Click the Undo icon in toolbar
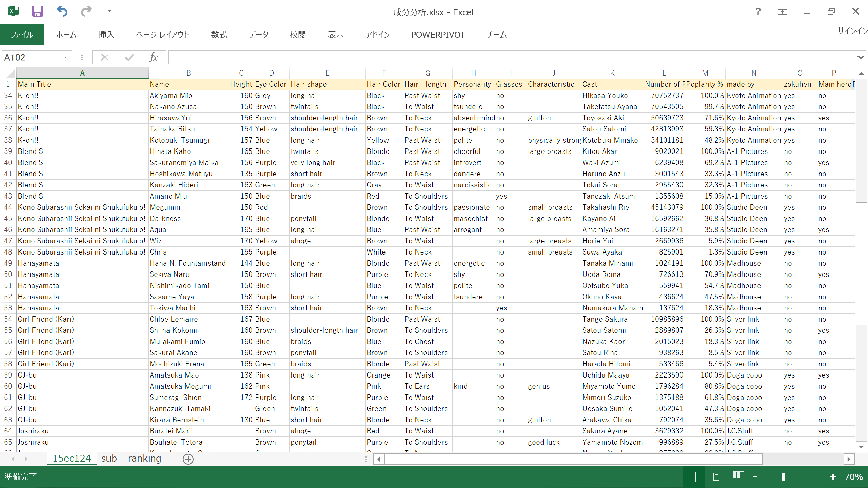Image resolution: width=868 pixels, height=488 pixels. [62, 11]
